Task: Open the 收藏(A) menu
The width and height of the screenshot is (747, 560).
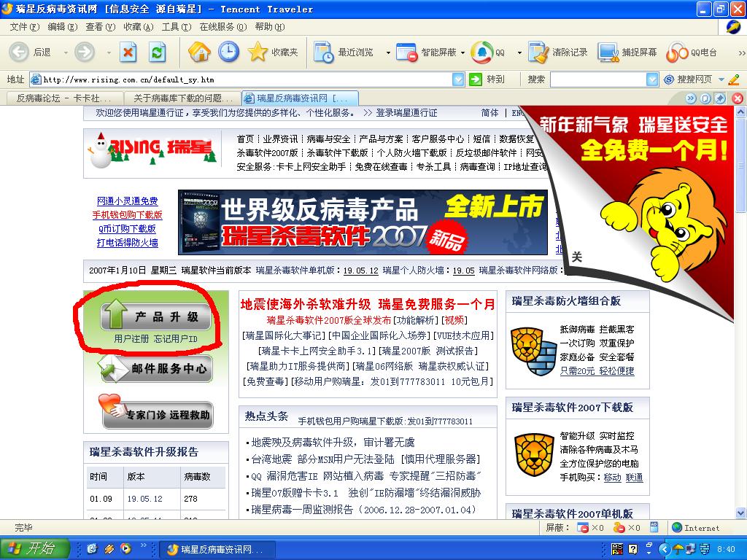Action: click(139, 27)
